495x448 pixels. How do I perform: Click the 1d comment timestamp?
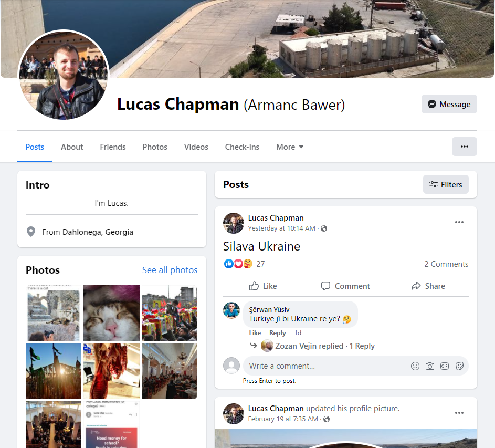click(x=298, y=333)
